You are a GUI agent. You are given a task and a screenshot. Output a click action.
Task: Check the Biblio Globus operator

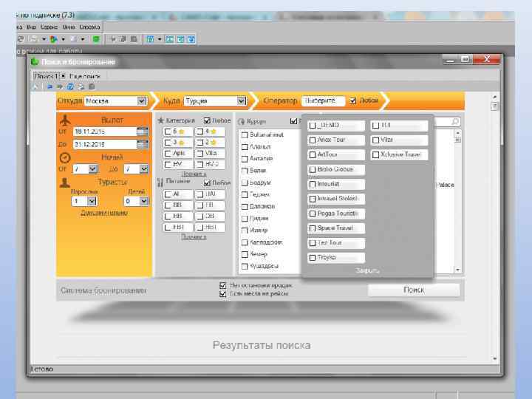pyautogui.click(x=313, y=169)
